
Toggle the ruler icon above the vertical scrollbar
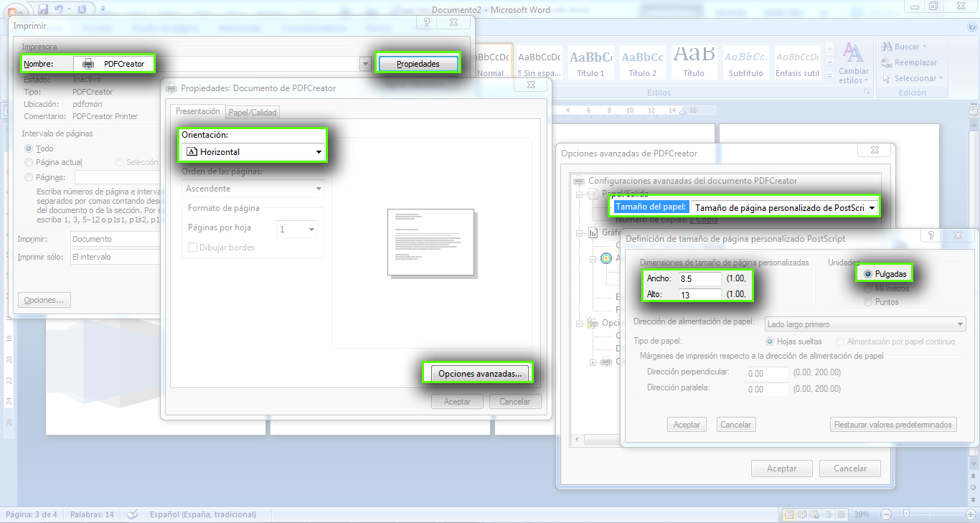974,112
